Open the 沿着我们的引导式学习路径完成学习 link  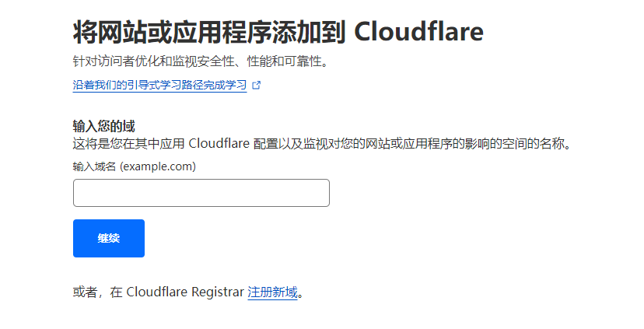pyautogui.click(x=159, y=86)
